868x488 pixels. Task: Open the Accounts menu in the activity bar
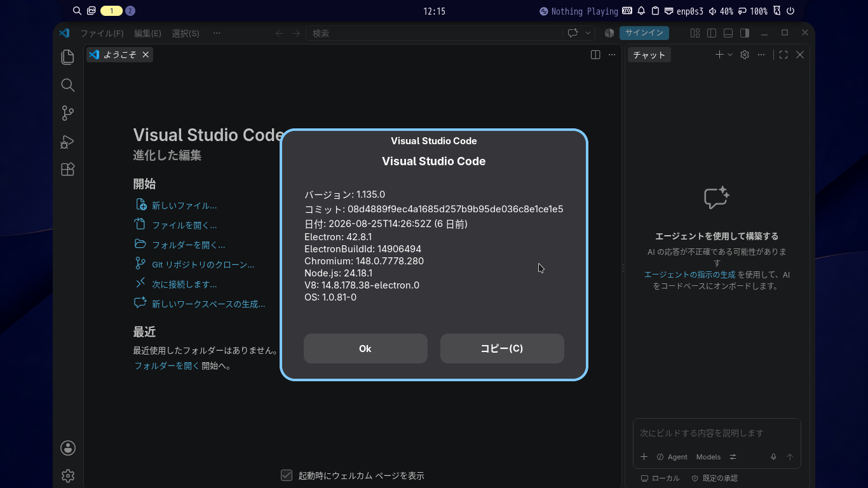pos(68,448)
